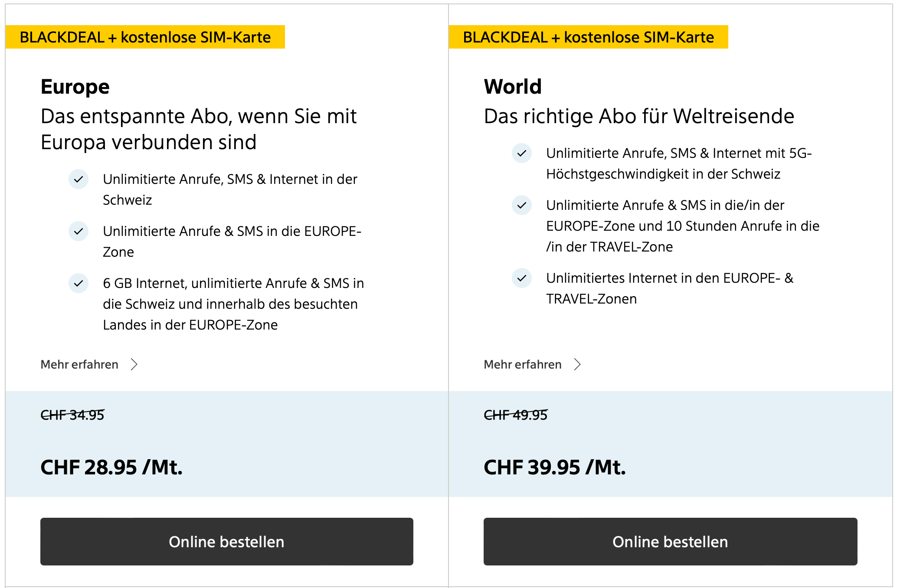The image size is (897, 588).
Task: Open Mehr erfahren link for World plan
Action: [523, 364]
